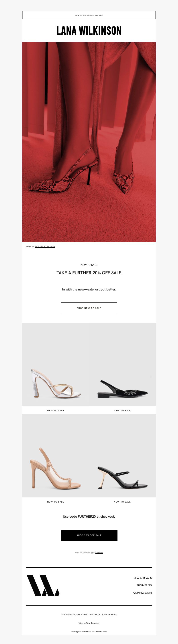Click New to Sale label under black sandal
Image resolution: width=178 pixels, height=644 pixels.
coord(122,501)
